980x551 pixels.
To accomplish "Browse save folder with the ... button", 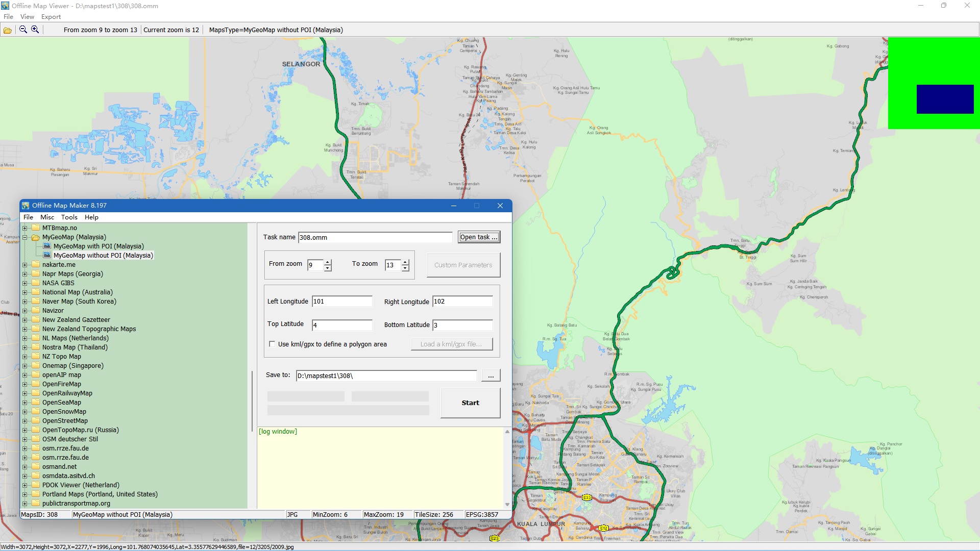I will click(491, 376).
